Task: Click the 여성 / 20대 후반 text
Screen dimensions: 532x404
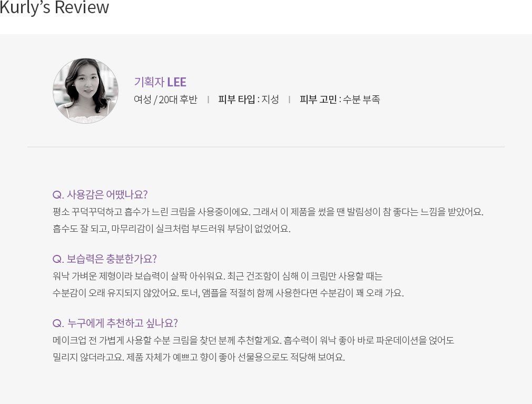Action: (x=165, y=100)
